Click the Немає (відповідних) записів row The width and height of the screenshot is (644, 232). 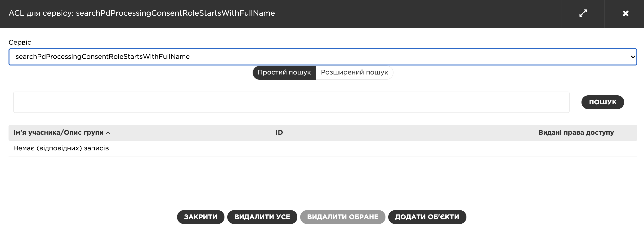coord(61,148)
